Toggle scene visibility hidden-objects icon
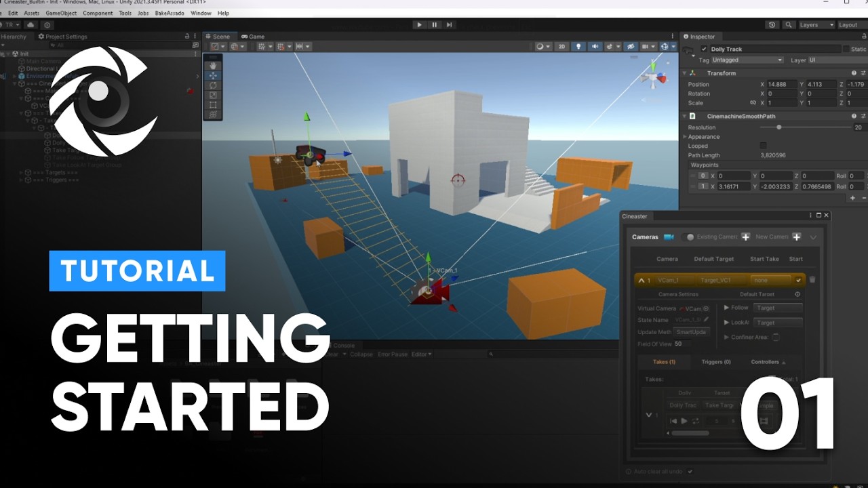Screen dimensions: 868x488 click(631, 47)
